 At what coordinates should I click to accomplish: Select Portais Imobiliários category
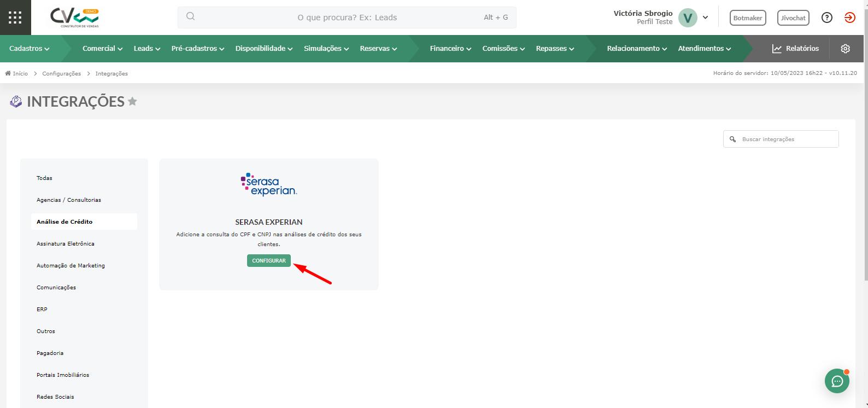click(x=84, y=375)
